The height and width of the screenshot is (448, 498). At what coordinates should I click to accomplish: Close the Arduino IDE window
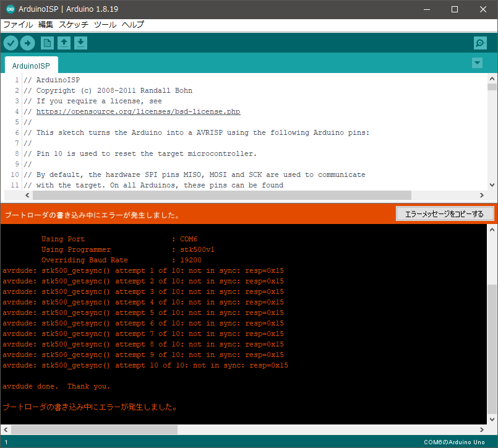pyautogui.click(x=483, y=9)
